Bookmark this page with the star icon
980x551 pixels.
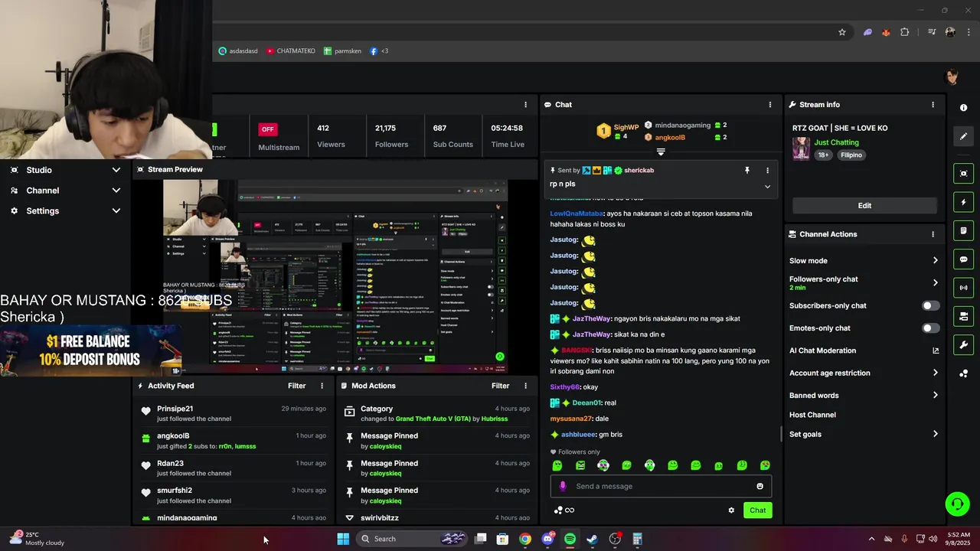click(x=842, y=32)
